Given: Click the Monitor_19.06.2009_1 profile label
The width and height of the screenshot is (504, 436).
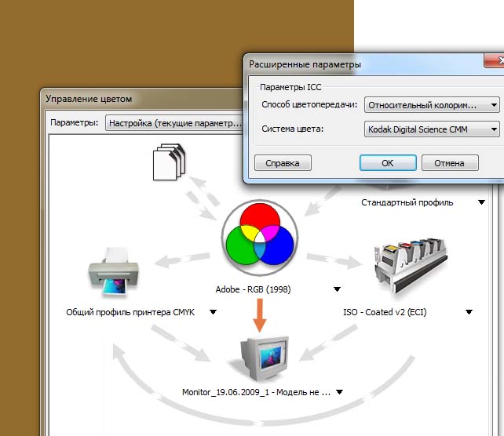Looking at the screenshot, I should (256, 392).
